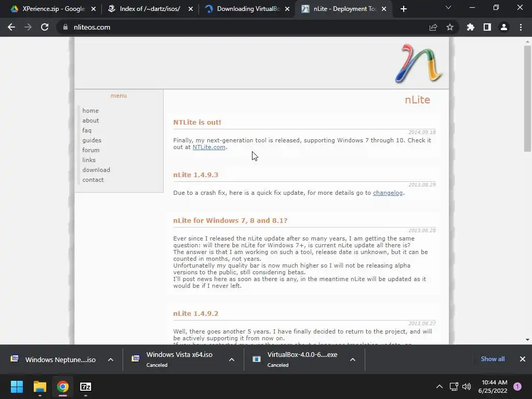Viewport: 532px width, 399px height.
Task: Open the guides menu link
Action: [x=91, y=140]
